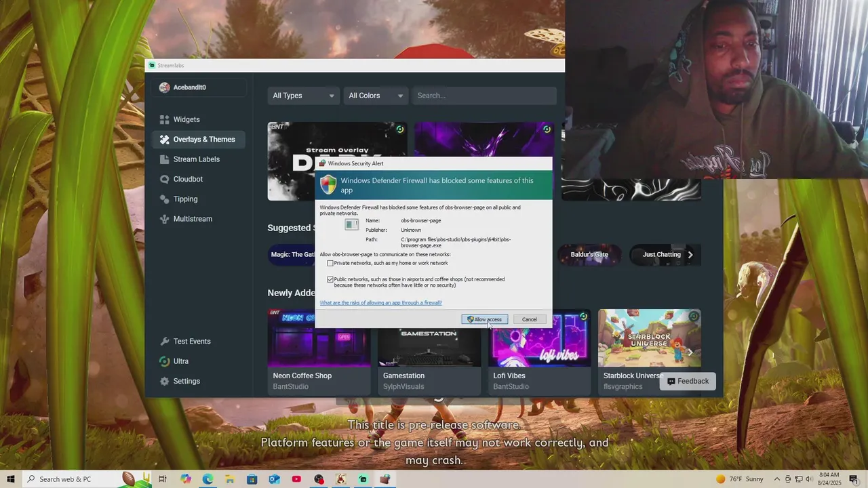Open File Explorer from the taskbar

[x=230, y=479]
